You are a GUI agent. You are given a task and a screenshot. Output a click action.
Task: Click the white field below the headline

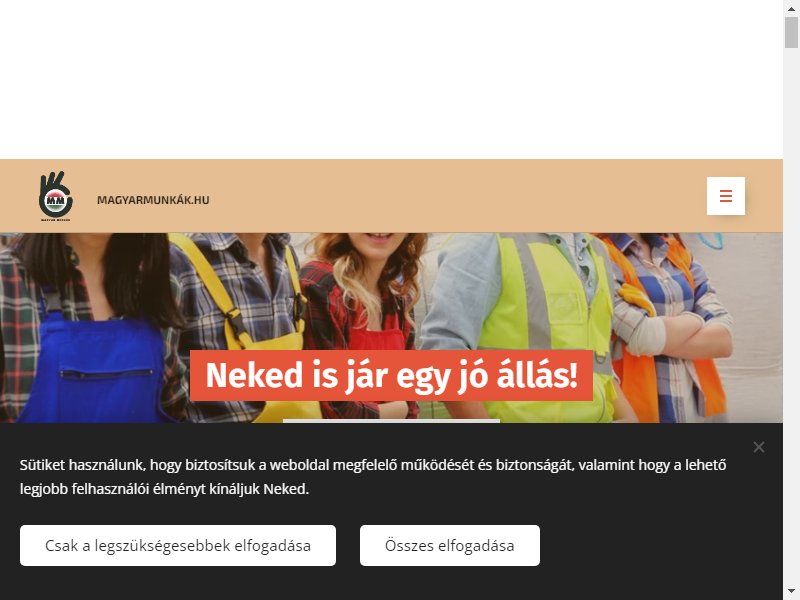(x=391, y=421)
